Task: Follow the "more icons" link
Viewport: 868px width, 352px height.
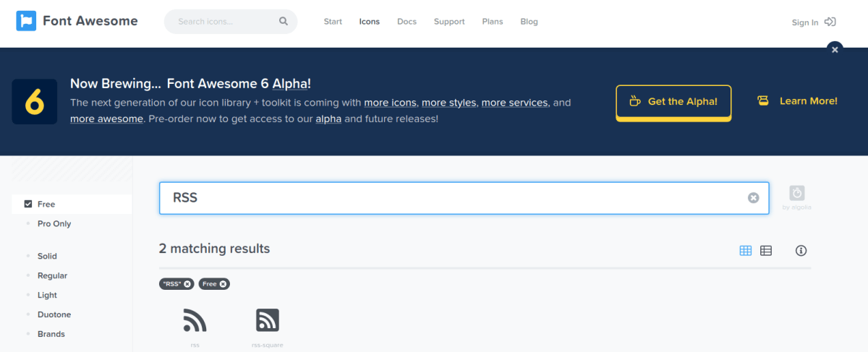Action: [x=390, y=103]
